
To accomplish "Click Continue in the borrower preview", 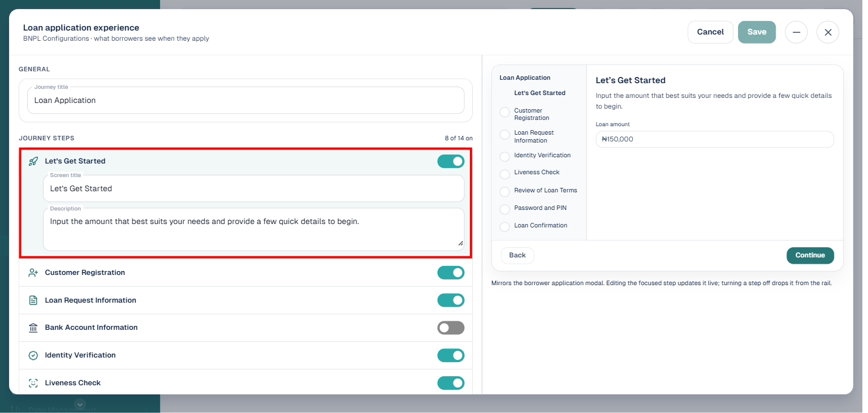I will coord(810,255).
